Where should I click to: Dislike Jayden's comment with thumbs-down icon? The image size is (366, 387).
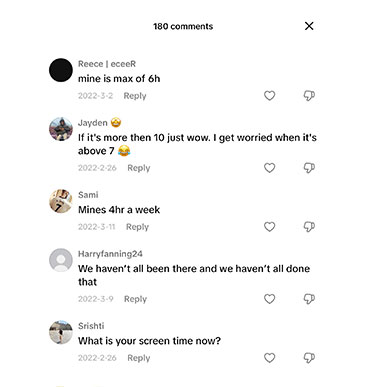(309, 168)
